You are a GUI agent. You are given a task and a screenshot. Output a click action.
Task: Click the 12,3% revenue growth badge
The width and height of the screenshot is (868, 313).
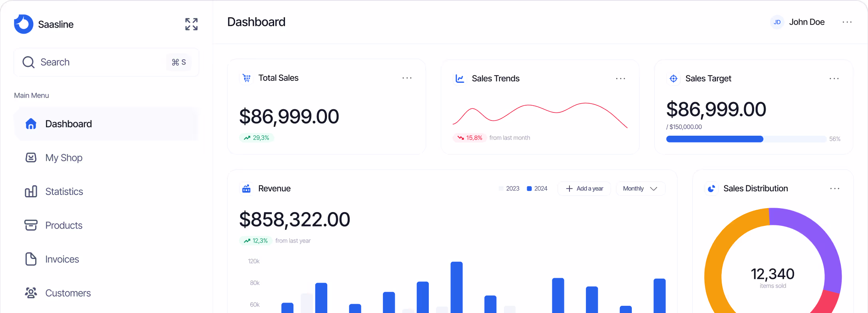click(256, 241)
